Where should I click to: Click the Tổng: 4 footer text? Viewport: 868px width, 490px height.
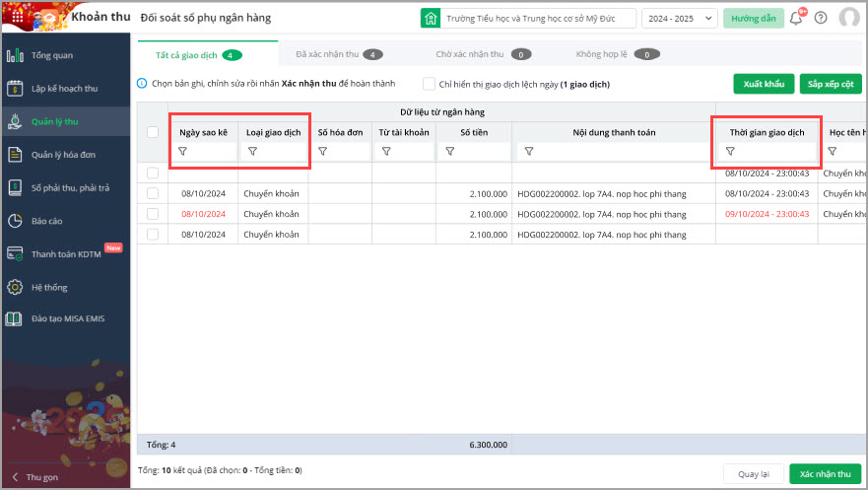(162, 445)
